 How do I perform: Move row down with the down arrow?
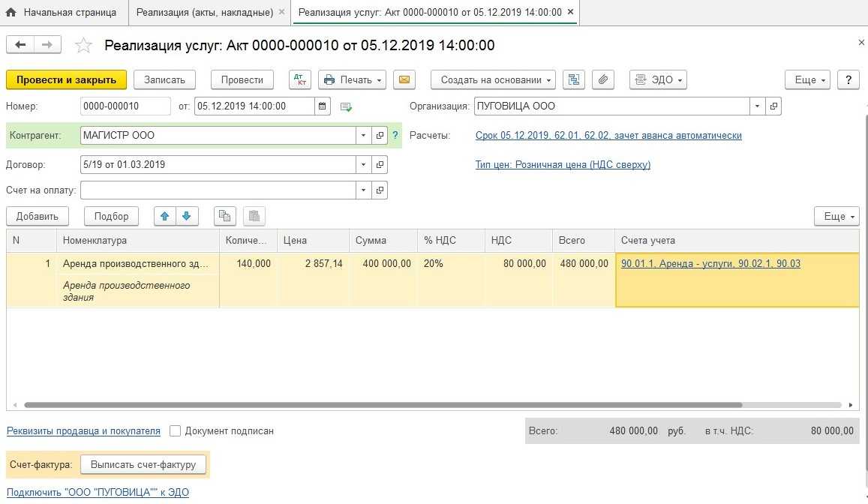pos(186,216)
